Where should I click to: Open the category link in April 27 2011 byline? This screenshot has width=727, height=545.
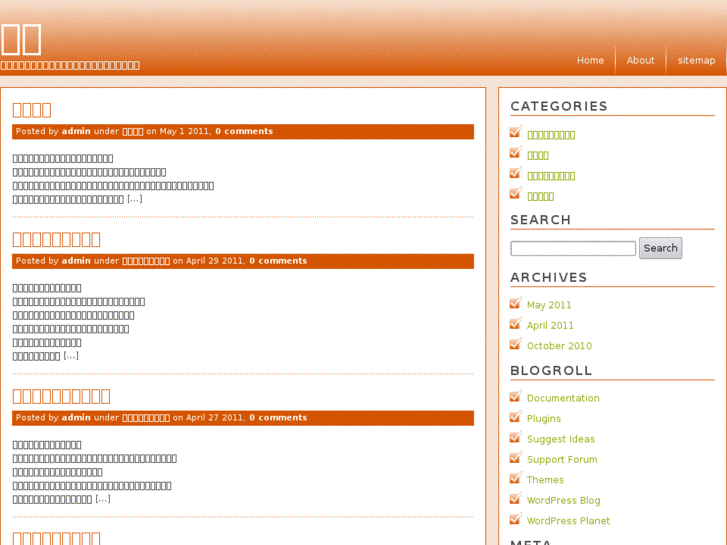[146, 418]
